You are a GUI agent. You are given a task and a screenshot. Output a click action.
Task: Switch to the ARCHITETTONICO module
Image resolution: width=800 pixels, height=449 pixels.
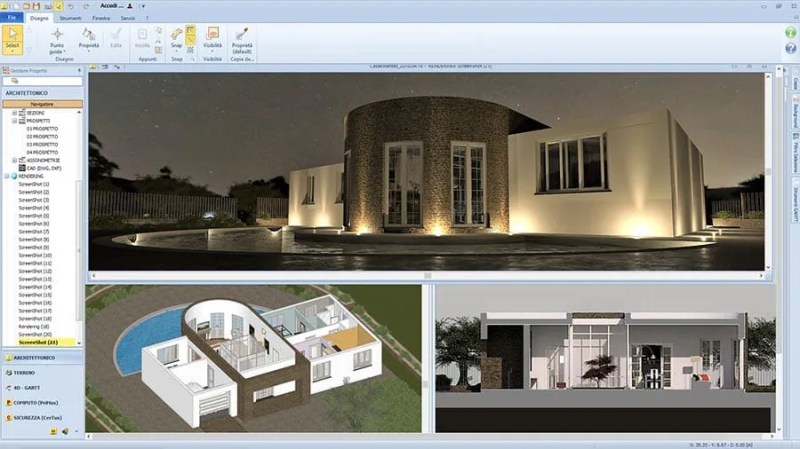[42, 358]
